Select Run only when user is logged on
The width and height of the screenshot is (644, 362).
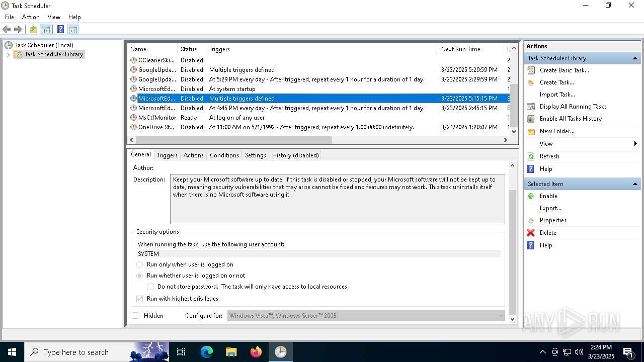point(140,264)
